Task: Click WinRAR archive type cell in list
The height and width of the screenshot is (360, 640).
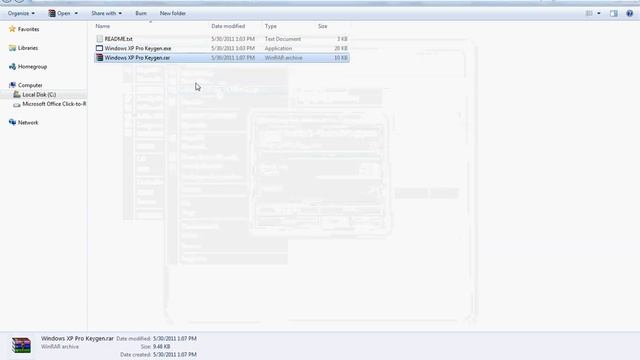Action: coord(284,58)
